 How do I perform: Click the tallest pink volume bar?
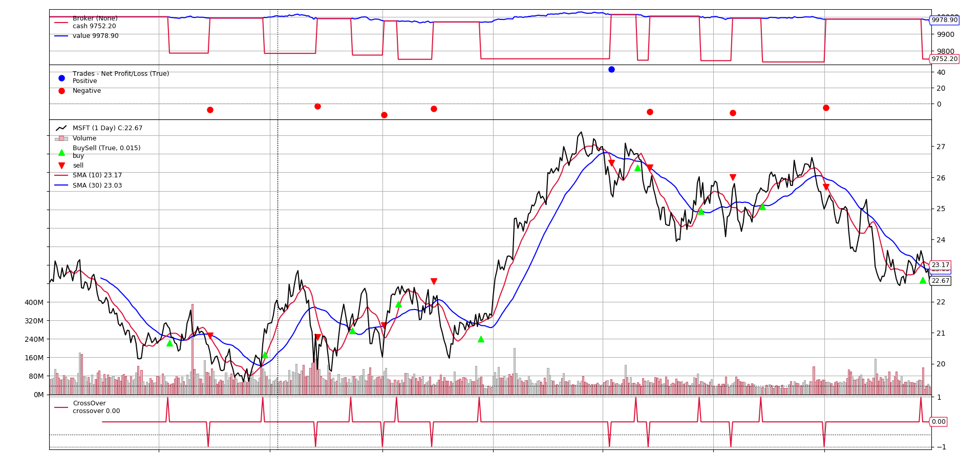pos(193,348)
